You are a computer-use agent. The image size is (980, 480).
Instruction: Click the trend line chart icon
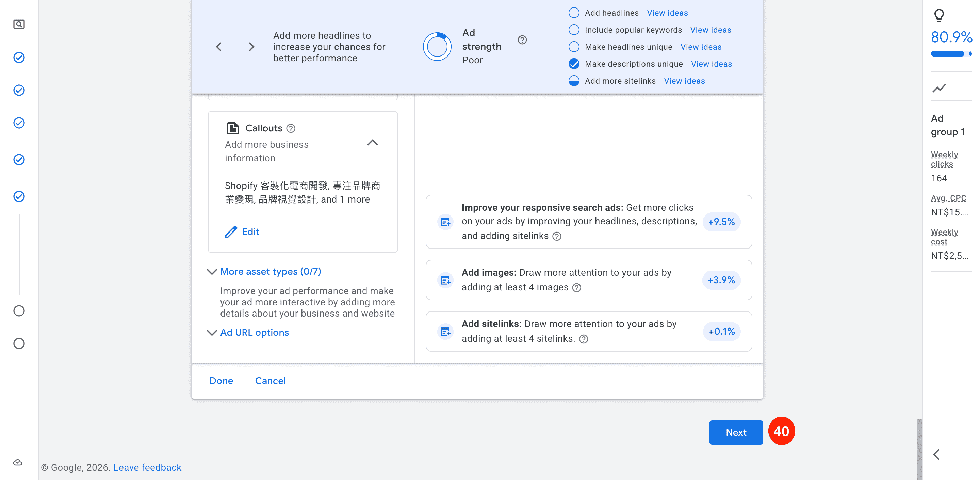pos(939,88)
